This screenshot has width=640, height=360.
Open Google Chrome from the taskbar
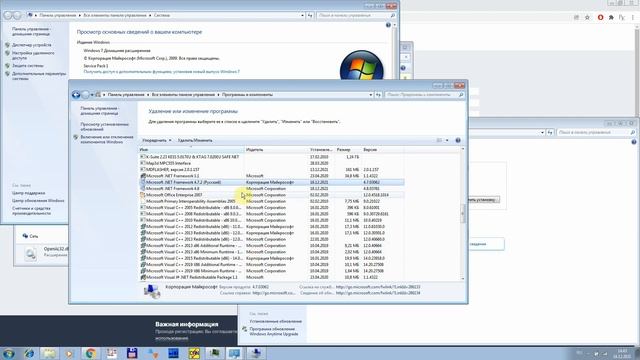pos(91,353)
